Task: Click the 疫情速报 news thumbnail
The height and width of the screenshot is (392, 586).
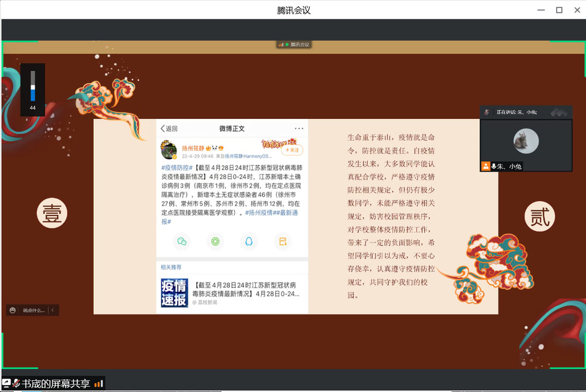Action: [175, 293]
